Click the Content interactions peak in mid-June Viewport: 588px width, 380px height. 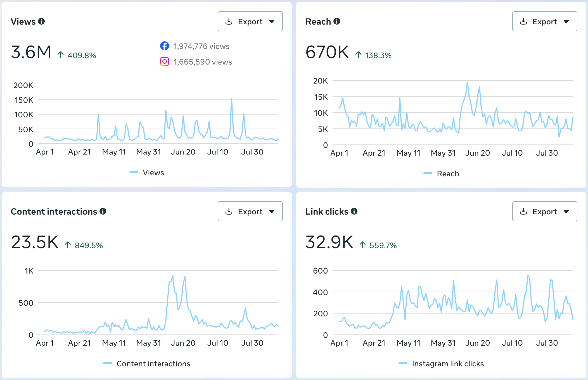pos(173,276)
